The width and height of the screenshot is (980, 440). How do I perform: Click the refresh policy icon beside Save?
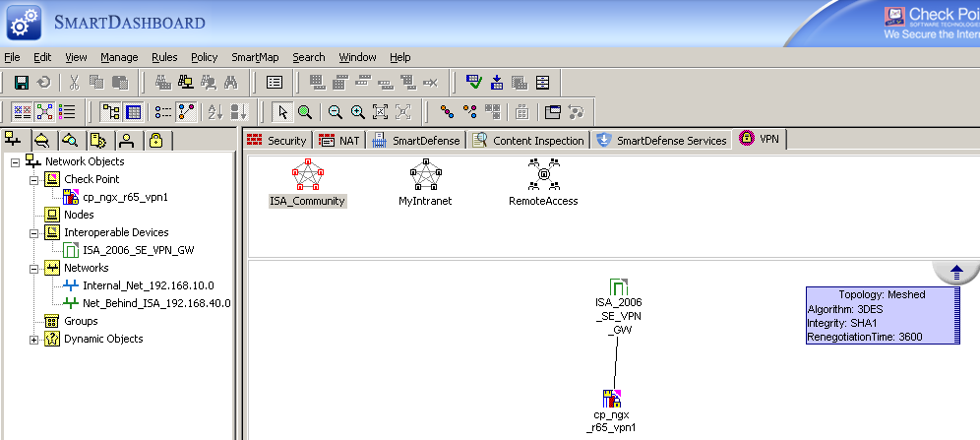pyautogui.click(x=43, y=82)
